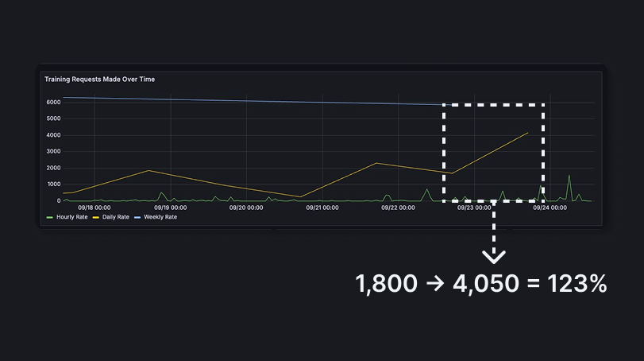The image size is (644, 361).
Task: Click the 09/24 00:00 time axis label
Action: coord(550,208)
